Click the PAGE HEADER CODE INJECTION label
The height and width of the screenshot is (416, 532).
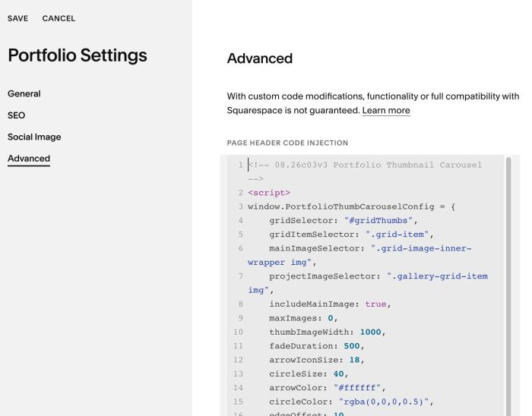pyautogui.click(x=287, y=143)
